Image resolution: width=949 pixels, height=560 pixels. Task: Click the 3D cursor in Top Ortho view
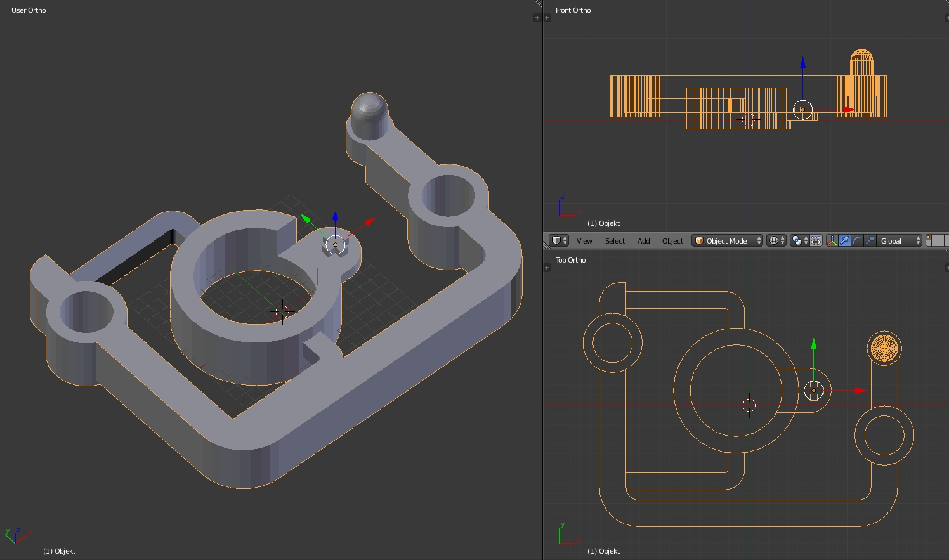click(x=749, y=405)
